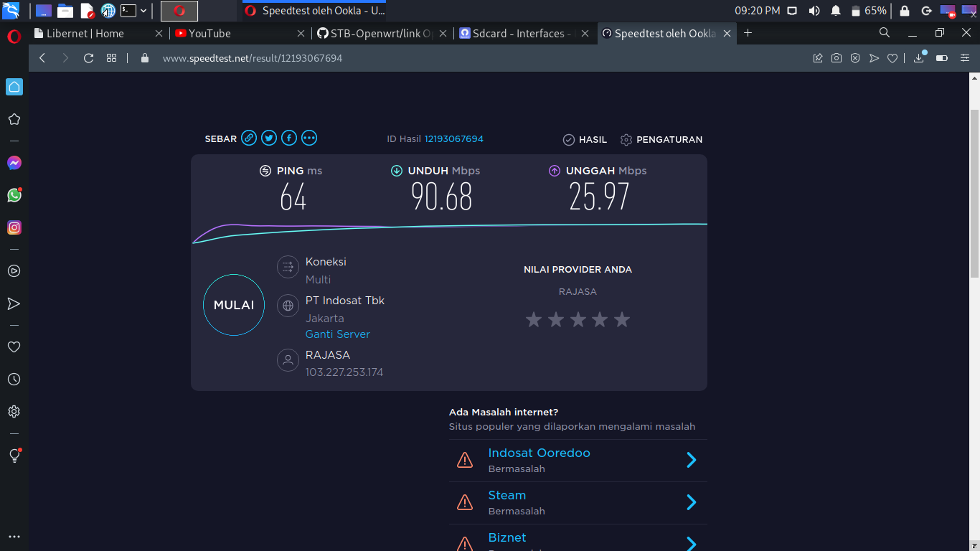Open Indosat Ooredoo outage report
980x551 pixels.
pos(539,453)
